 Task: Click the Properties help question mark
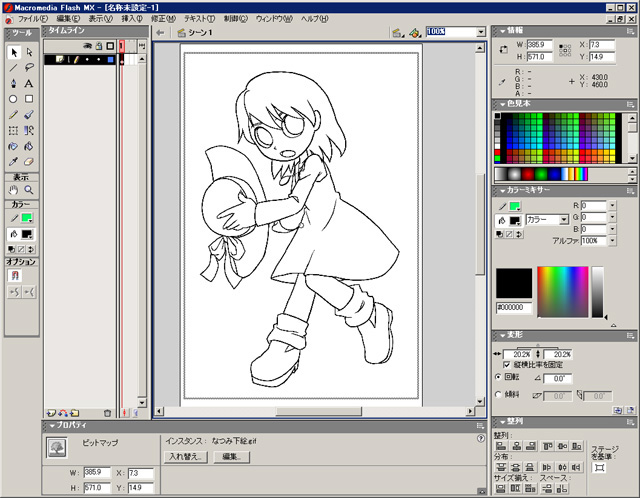tap(481, 439)
